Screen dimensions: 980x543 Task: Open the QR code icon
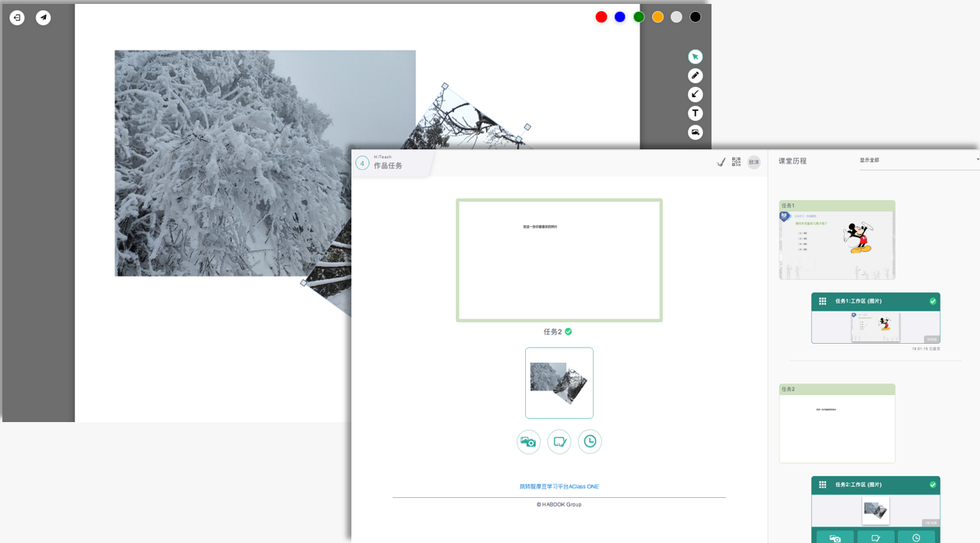tap(736, 162)
